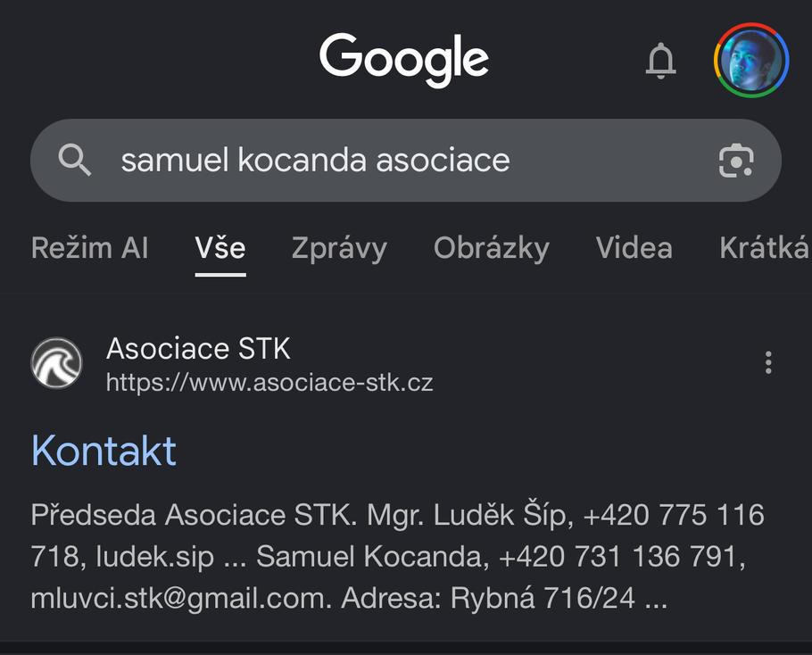Click the notifications bell icon

[x=661, y=60]
